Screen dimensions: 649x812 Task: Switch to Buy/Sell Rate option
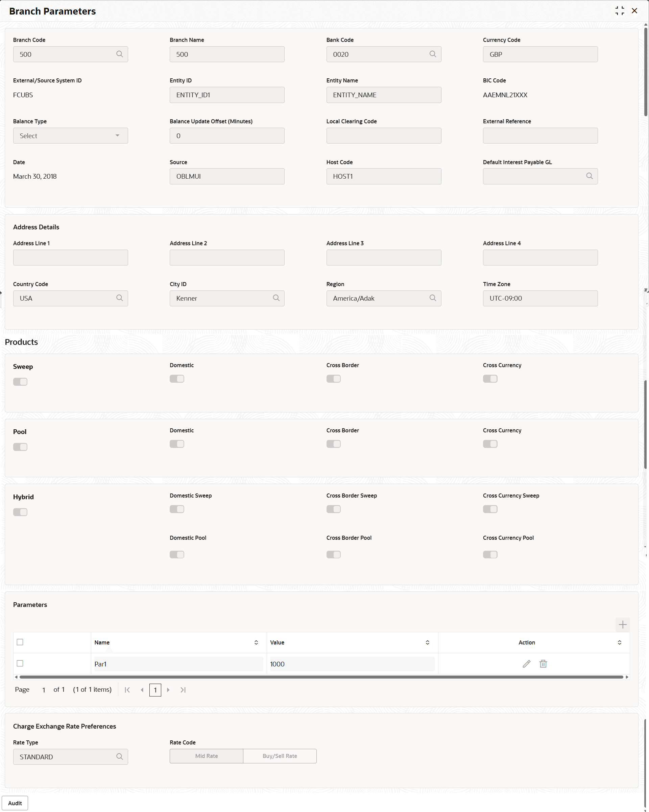tap(279, 756)
